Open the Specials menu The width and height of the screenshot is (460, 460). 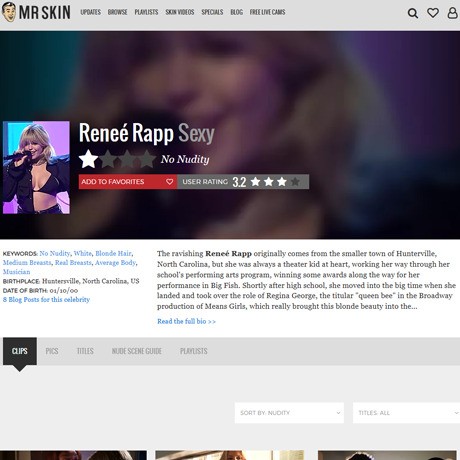[x=212, y=12]
